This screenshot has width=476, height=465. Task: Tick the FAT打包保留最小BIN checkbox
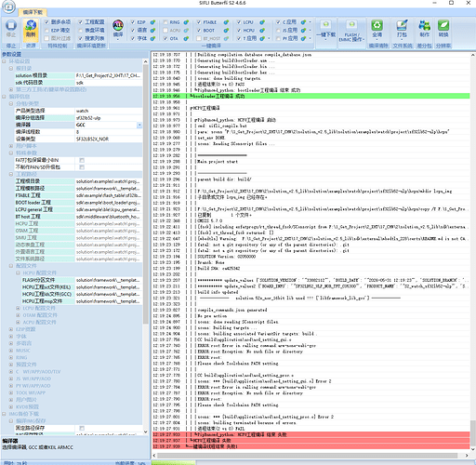tap(82, 160)
